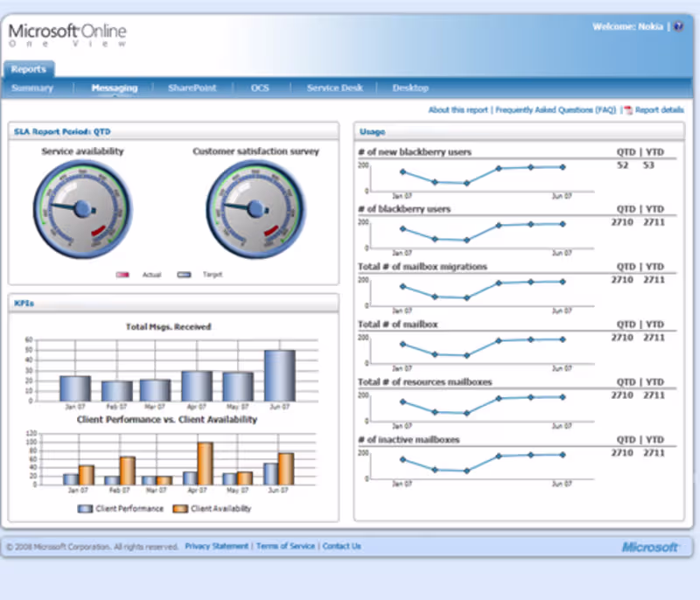Click the Actual legend swatch
Screen dimensions: 700x600
[122, 275]
